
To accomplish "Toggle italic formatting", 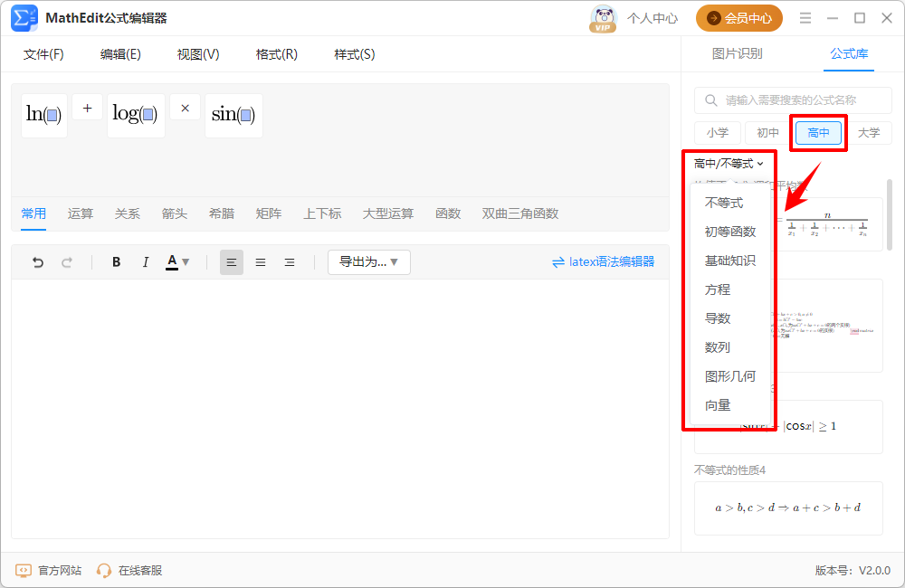I will (x=145, y=262).
